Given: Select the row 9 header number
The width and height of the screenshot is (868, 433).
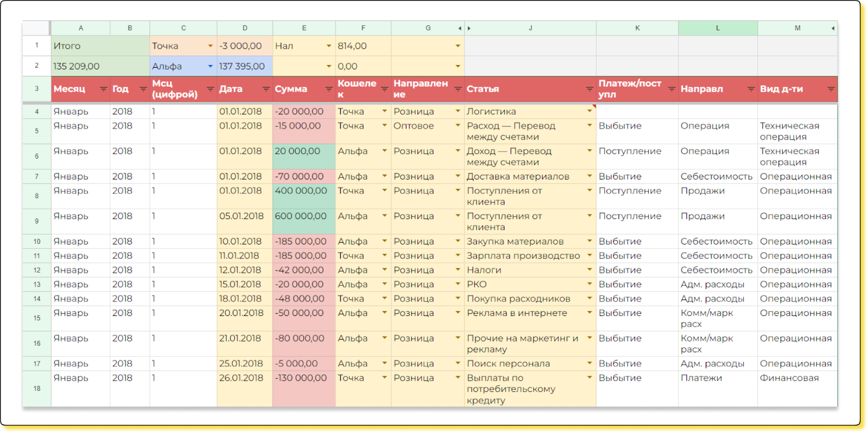Looking at the screenshot, I should [37, 221].
